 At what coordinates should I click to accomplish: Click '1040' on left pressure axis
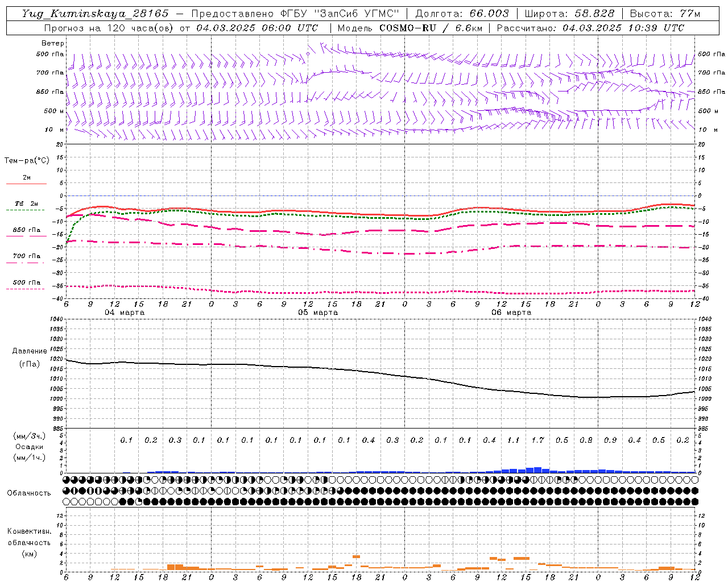[x=56, y=319]
